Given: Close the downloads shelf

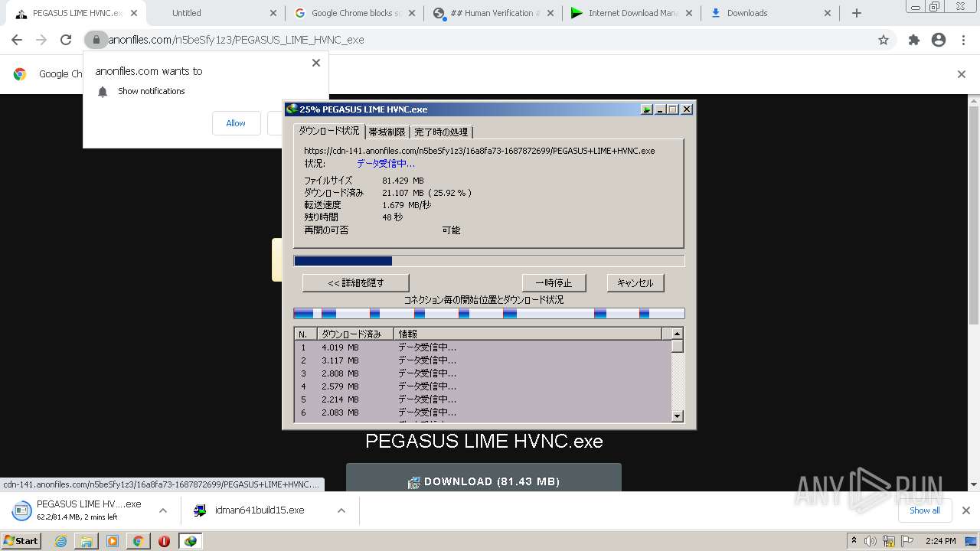Looking at the screenshot, I should 966,510.
